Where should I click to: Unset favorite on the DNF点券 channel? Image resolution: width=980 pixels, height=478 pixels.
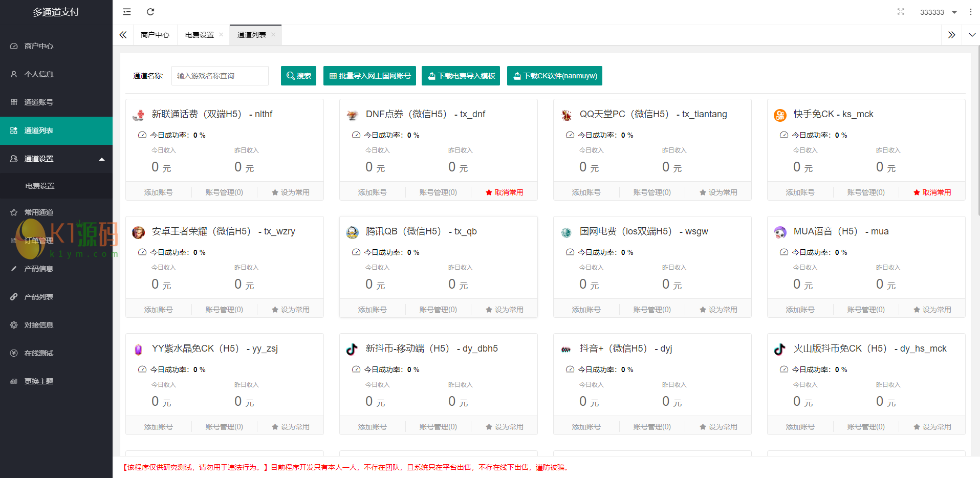pyautogui.click(x=504, y=192)
